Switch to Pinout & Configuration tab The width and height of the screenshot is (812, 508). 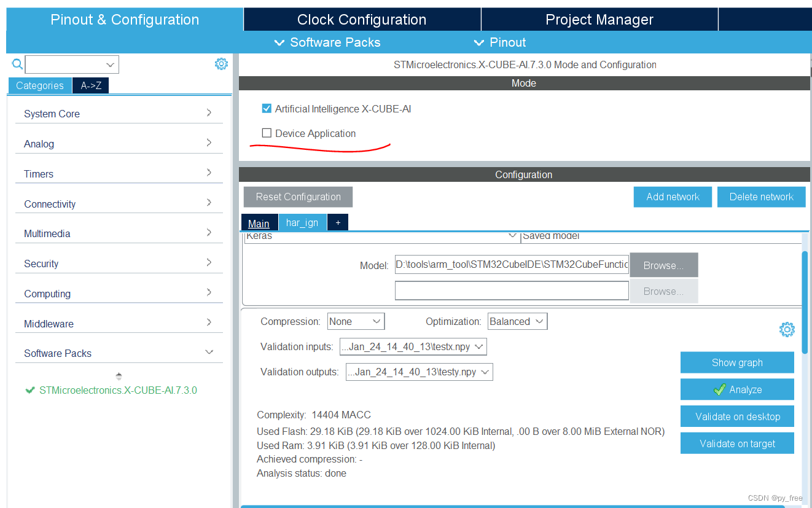[125, 20]
